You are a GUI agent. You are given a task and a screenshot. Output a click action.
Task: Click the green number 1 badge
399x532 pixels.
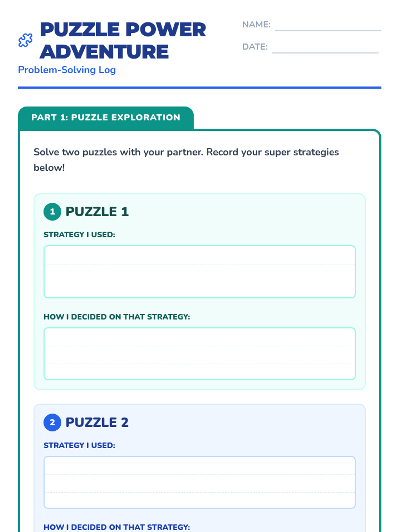click(52, 212)
